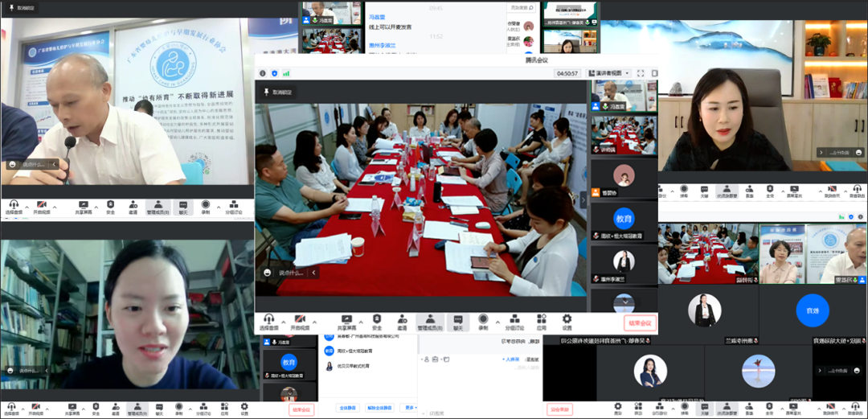
Task: Click 取消锁定 pin in main 腾讯会议 window
Action: (278, 92)
